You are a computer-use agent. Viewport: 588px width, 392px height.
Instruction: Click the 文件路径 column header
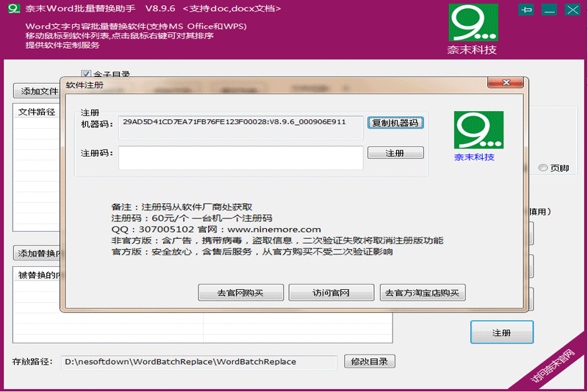(36, 112)
